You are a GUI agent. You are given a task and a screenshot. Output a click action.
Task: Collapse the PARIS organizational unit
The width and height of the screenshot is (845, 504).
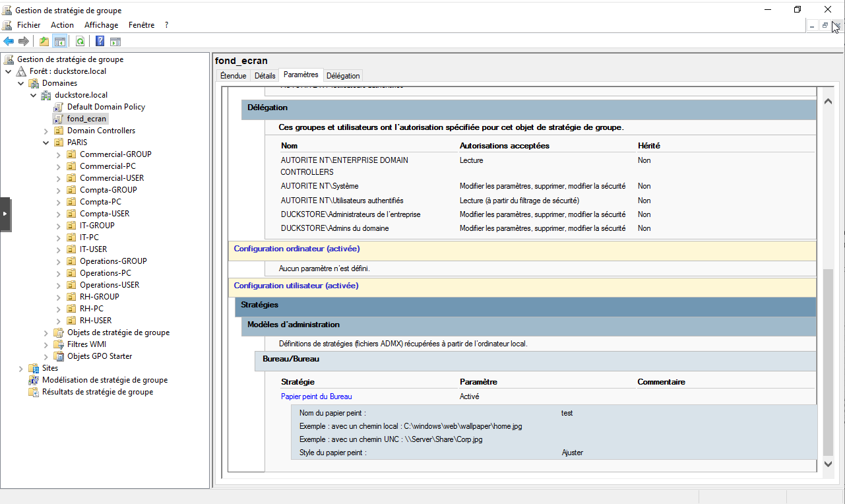pos(46,142)
